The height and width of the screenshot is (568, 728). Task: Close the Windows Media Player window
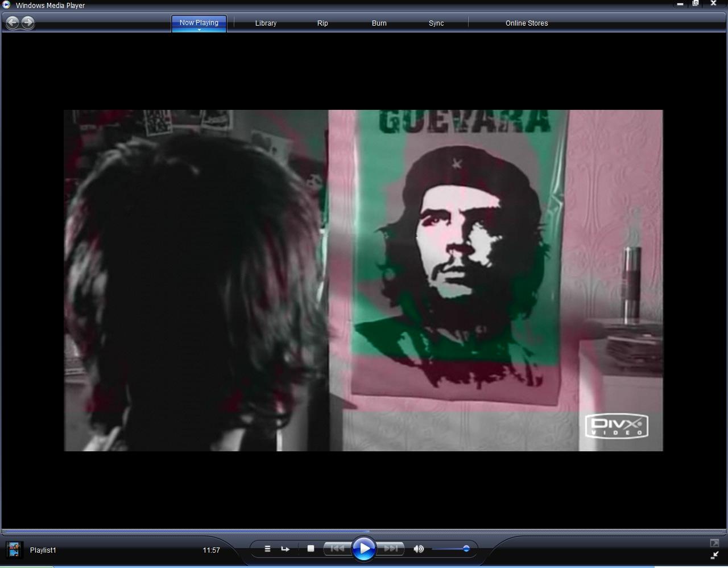tap(713, 4)
